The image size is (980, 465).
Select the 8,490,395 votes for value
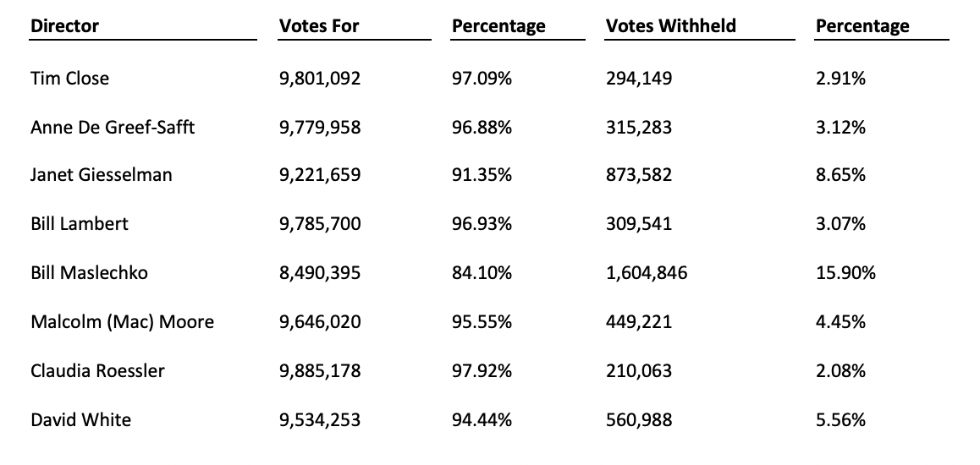pyautogui.click(x=319, y=273)
